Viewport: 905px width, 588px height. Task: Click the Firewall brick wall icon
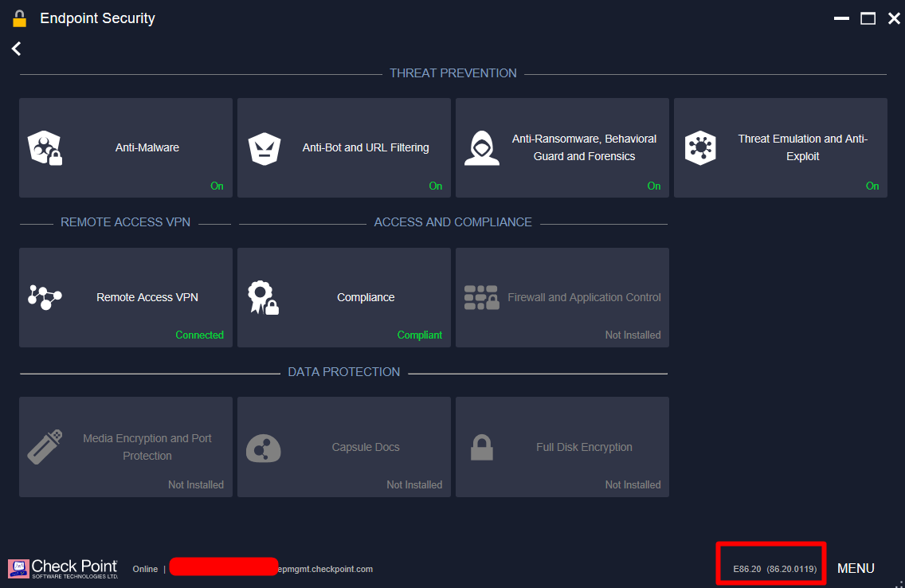point(481,298)
